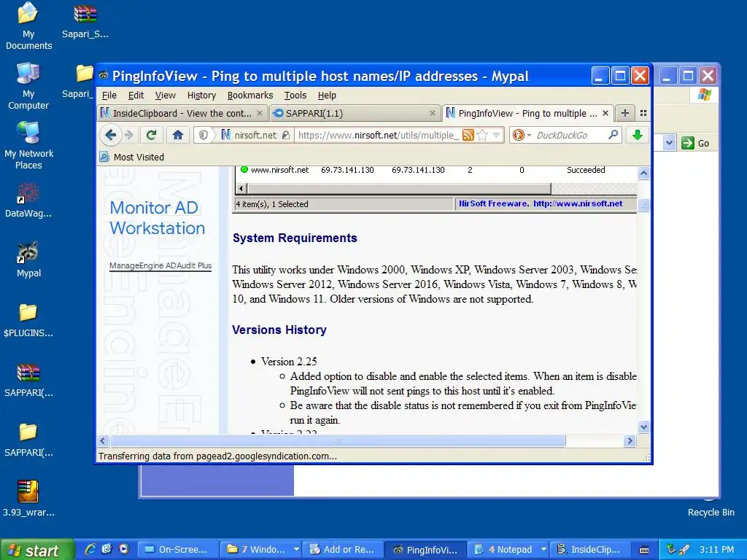Open the History menu

201,96
